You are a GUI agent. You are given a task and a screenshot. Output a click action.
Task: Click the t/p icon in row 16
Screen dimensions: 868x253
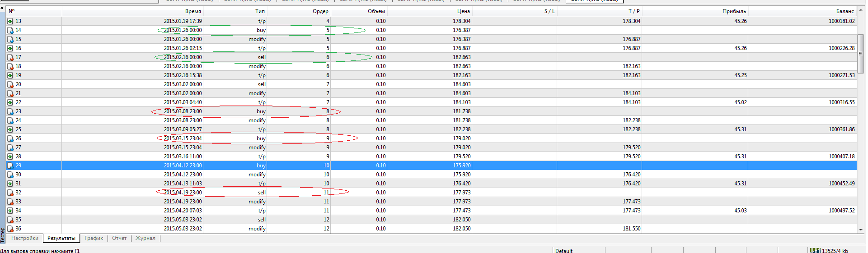click(10, 48)
